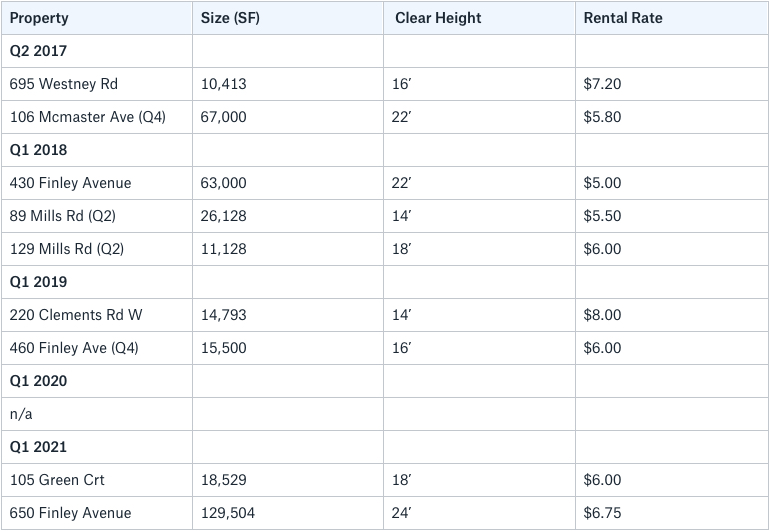The width and height of the screenshot is (770, 531).
Task: Click the 430 Finley Avenue cell
Action: pyautogui.click(x=97, y=183)
